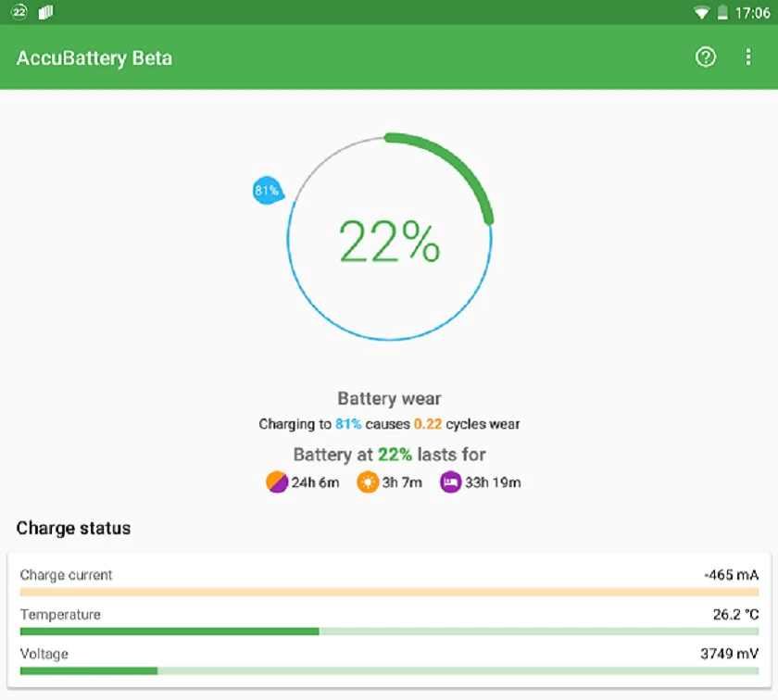778x700 pixels.
Task: Tap the 22 battery notification icon
Action: point(19,12)
